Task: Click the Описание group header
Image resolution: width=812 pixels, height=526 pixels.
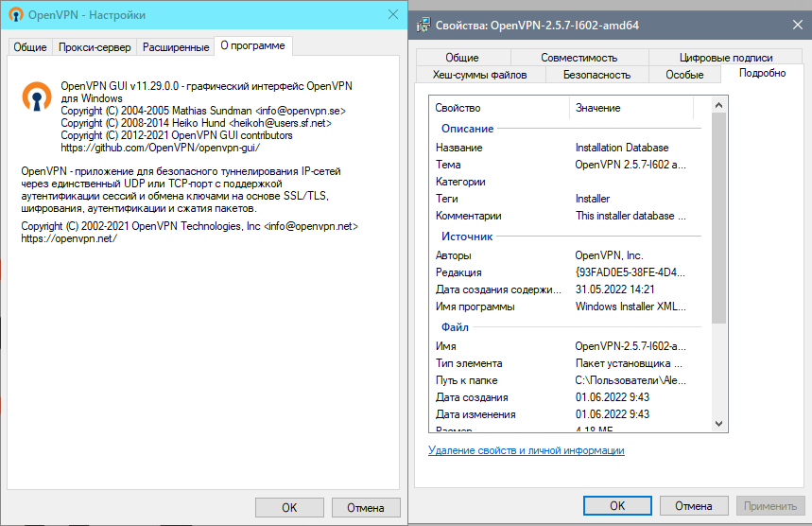Action: [x=467, y=129]
